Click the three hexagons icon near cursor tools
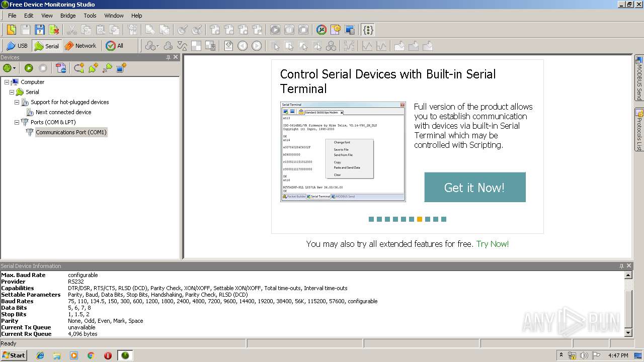Image resolution: width=644 pixels, height=362 pixels. tap(331, 46)
